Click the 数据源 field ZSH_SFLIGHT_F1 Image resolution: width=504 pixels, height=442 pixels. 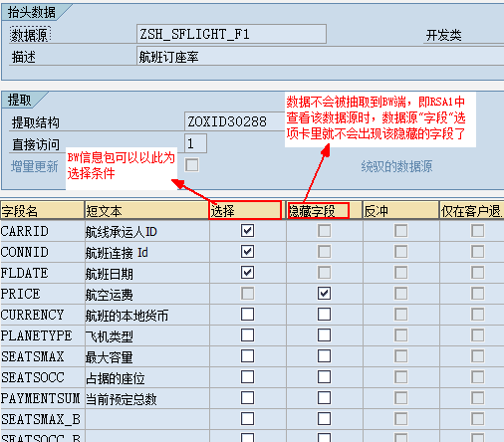(x=231, y=34)
